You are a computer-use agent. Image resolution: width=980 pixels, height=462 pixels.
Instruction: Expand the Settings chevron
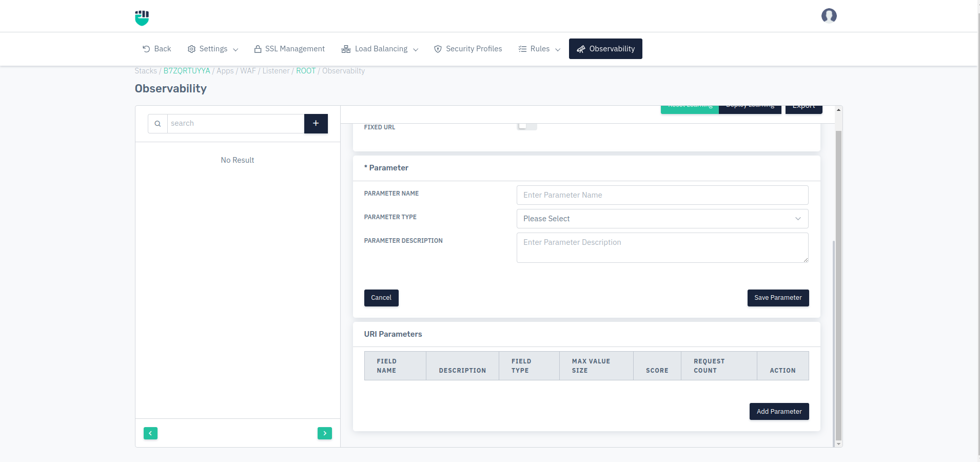(x=236, y=49)
